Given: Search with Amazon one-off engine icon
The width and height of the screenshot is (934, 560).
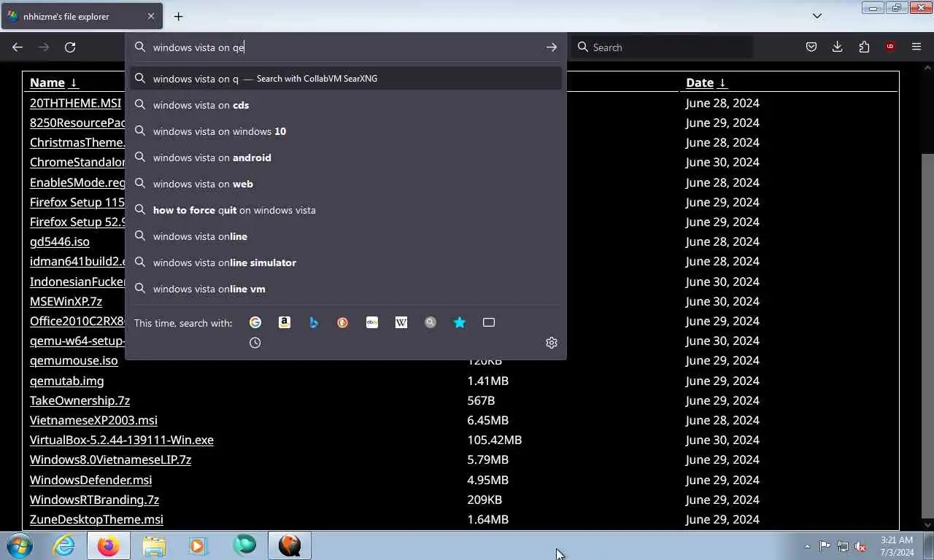Looking at the screenshot, I should pos(285,322).
